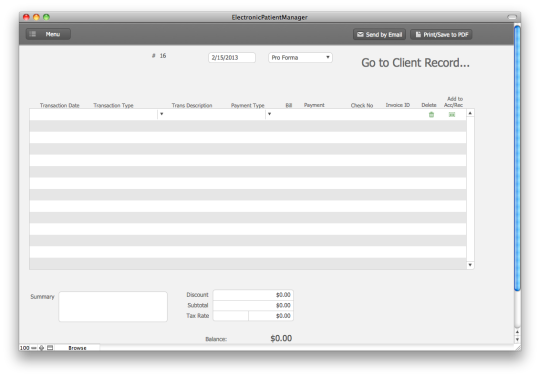Open Go to Client Record link
The height and width of the screenshot is (377, 540).
coord(415,63)
